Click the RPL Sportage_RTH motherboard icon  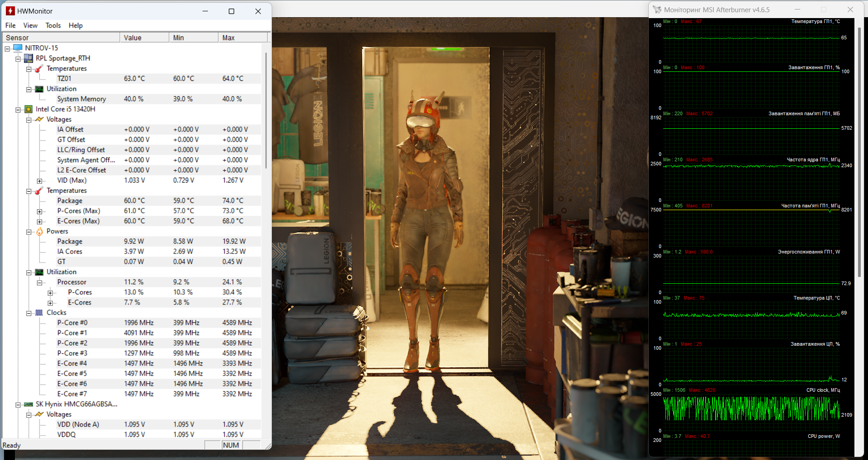(28, 58)
